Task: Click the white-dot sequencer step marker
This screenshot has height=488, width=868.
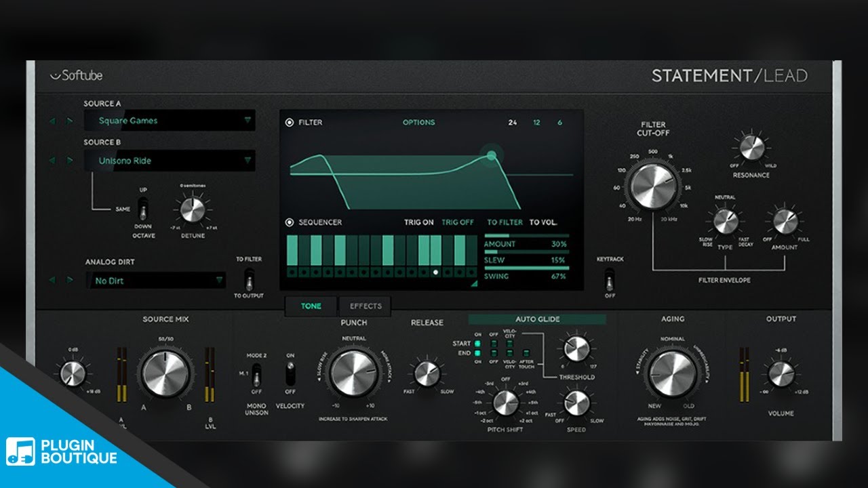Action: [436, 272]
